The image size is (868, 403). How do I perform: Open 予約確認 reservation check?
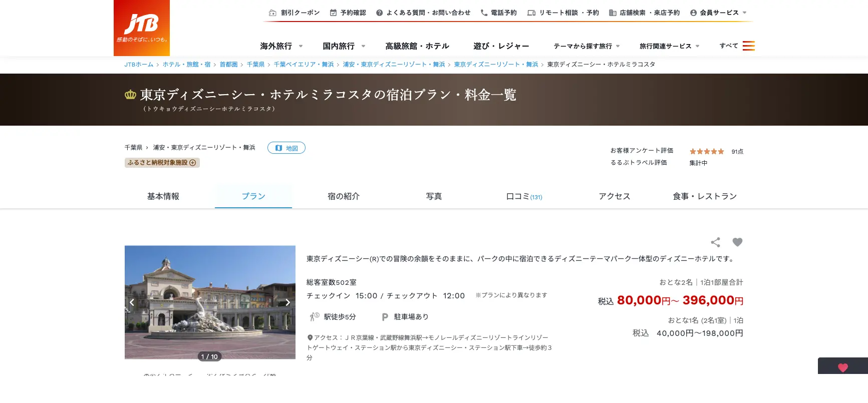point(348,13)
